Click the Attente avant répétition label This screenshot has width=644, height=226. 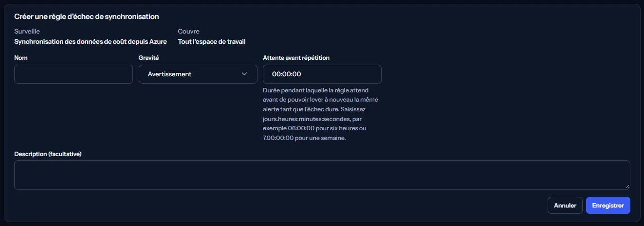(296, 57)
